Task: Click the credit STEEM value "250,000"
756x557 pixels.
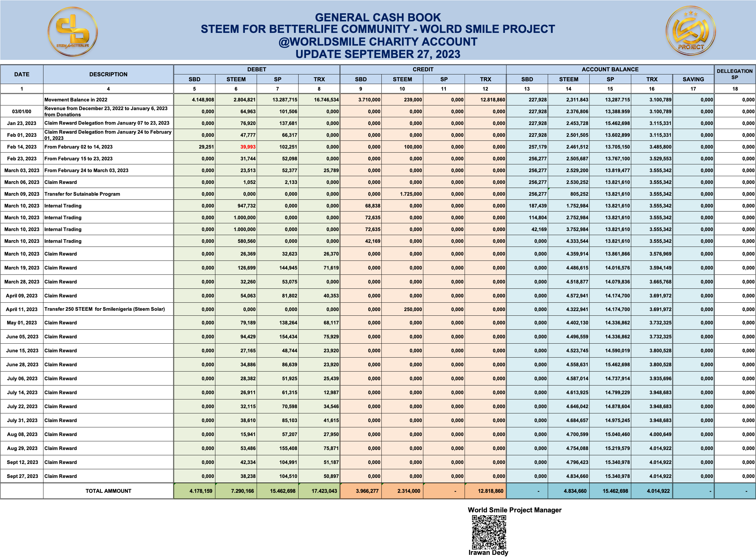Action: [x=412, y=310]
